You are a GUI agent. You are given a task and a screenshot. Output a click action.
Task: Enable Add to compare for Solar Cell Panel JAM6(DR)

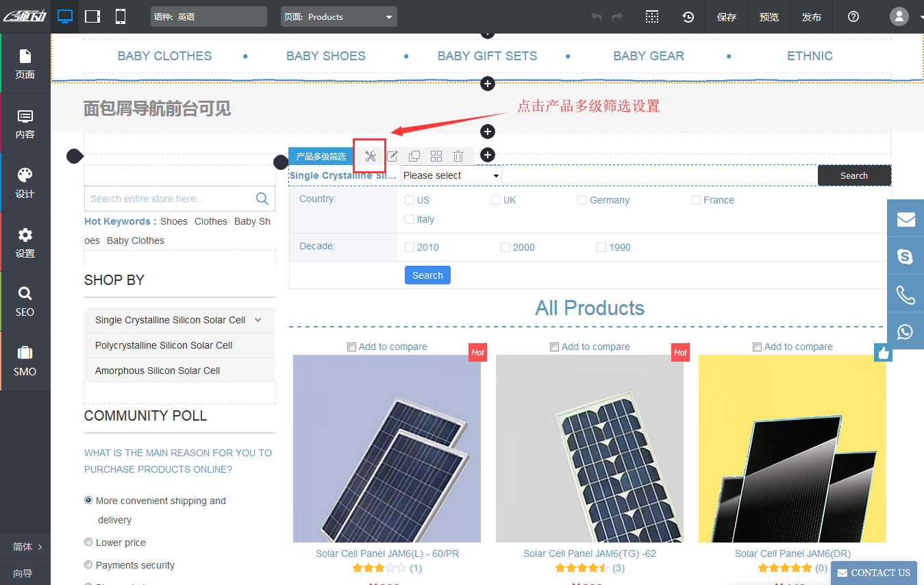click(x=757, y=347)
